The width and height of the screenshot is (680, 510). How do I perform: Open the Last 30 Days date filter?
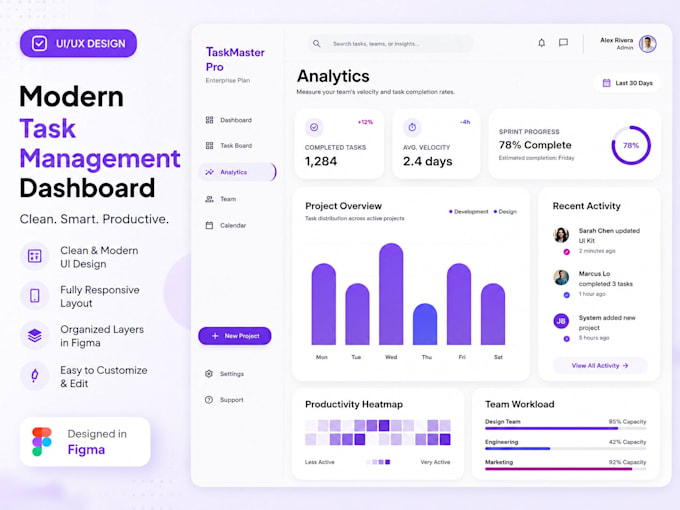627,83
